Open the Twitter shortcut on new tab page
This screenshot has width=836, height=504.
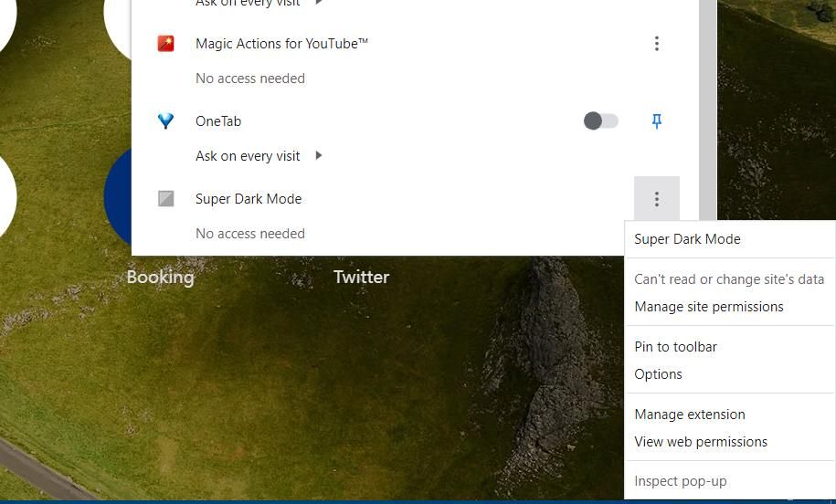point(362,277)
